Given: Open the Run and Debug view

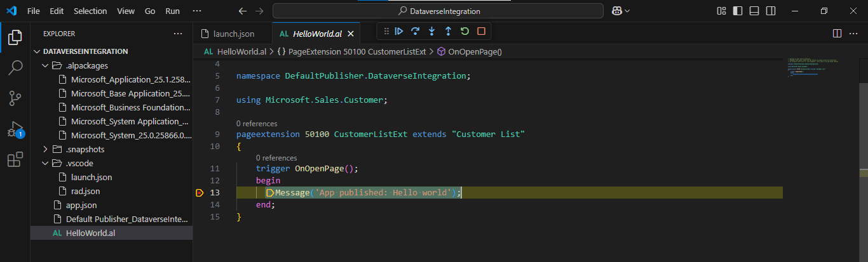Looking at the screenshot, I should point(15,129).
